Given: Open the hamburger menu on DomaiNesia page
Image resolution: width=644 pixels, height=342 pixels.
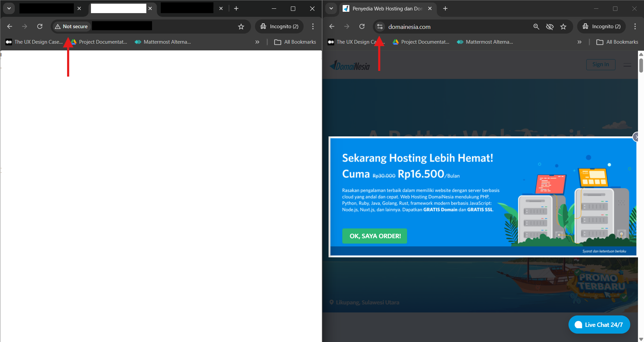Looking at the screenshot, I should point(627,65).
